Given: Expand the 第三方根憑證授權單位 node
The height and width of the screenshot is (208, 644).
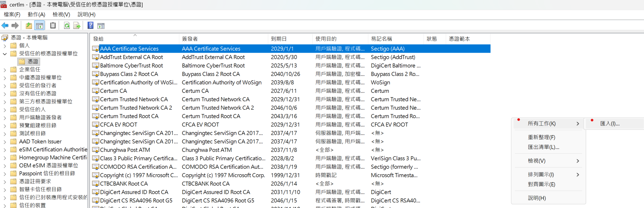Looking at the screenshot, I should 5,102.
